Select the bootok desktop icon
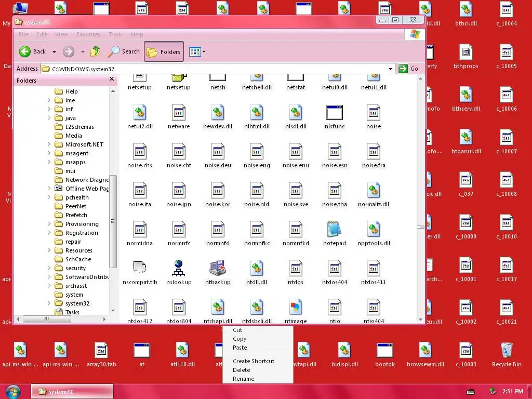Image resolution: width=532 pixels, height=399 pixels. point(385,351)
